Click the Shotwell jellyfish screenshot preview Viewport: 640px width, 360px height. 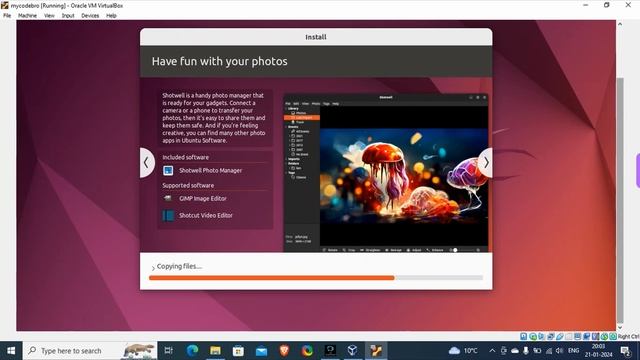(386, 173)
